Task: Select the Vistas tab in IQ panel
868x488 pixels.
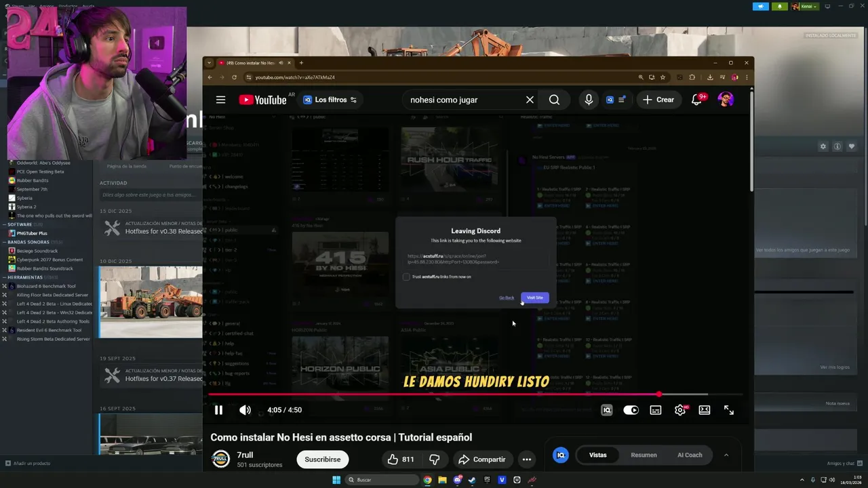Action: point(597,455)
